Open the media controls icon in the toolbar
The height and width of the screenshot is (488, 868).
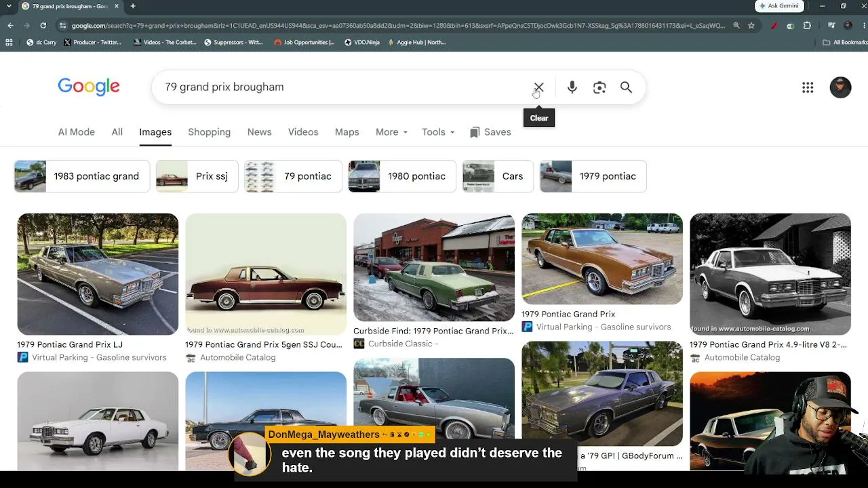pyautogui.click(x=831, y=26)
